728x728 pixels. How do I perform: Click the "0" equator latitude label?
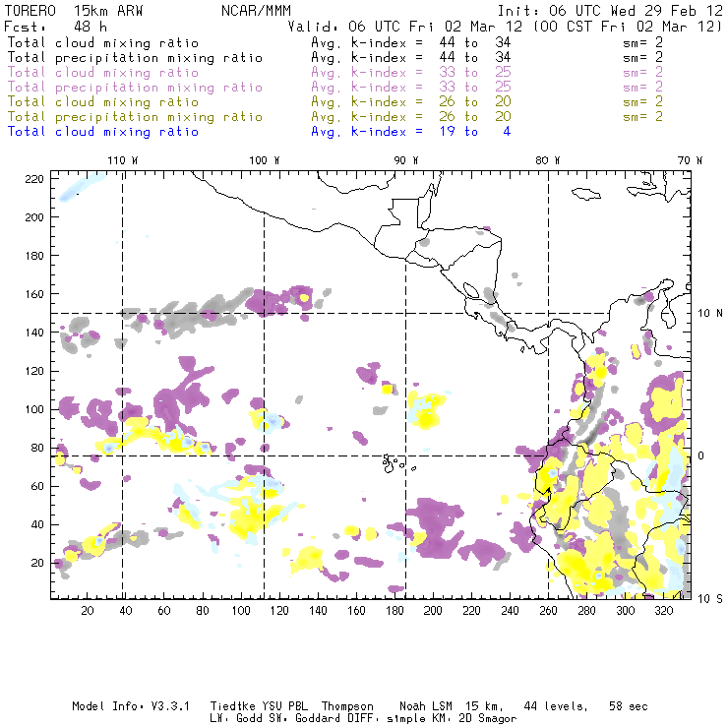[701, 455]
